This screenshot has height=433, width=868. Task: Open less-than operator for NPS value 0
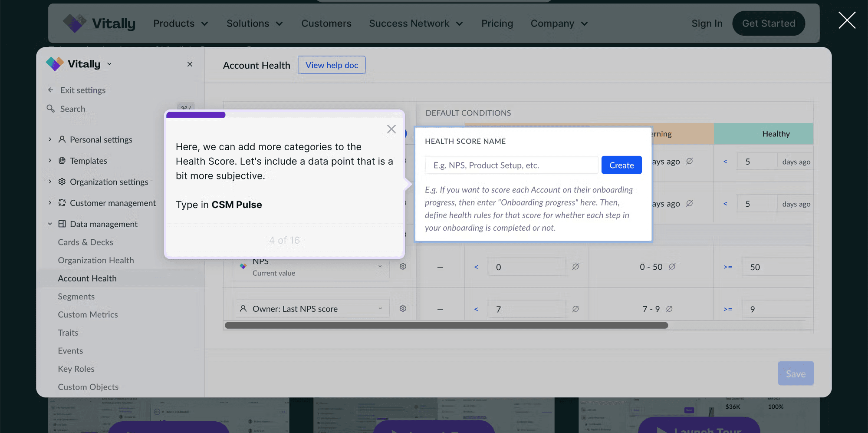click(476, 267)
